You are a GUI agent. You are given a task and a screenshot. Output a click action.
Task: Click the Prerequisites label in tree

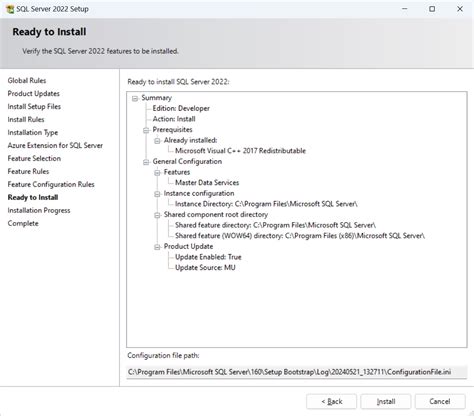(172, 130)
